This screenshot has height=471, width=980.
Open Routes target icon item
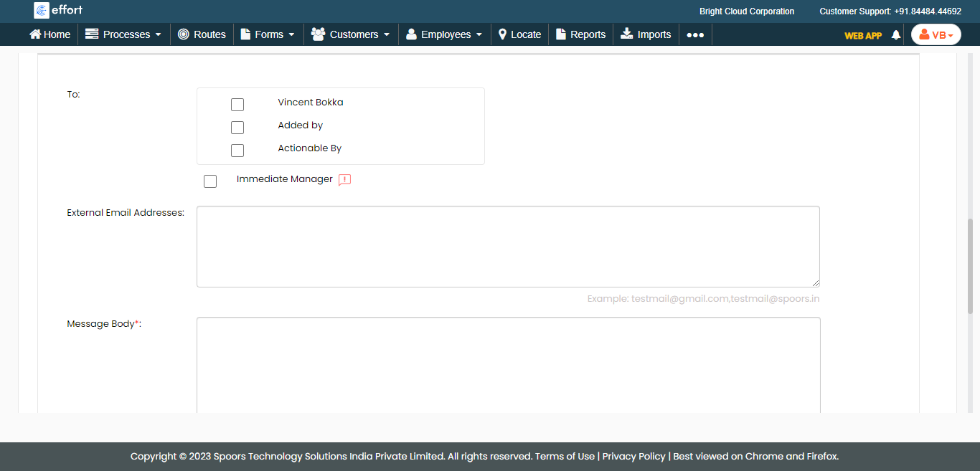(202, 34)
